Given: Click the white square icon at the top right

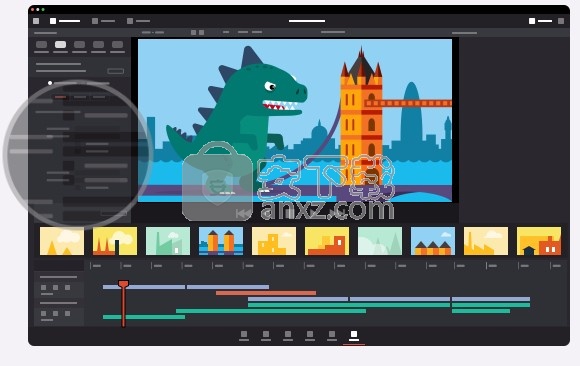Looking at the screenshot, I should click(532, 21).
